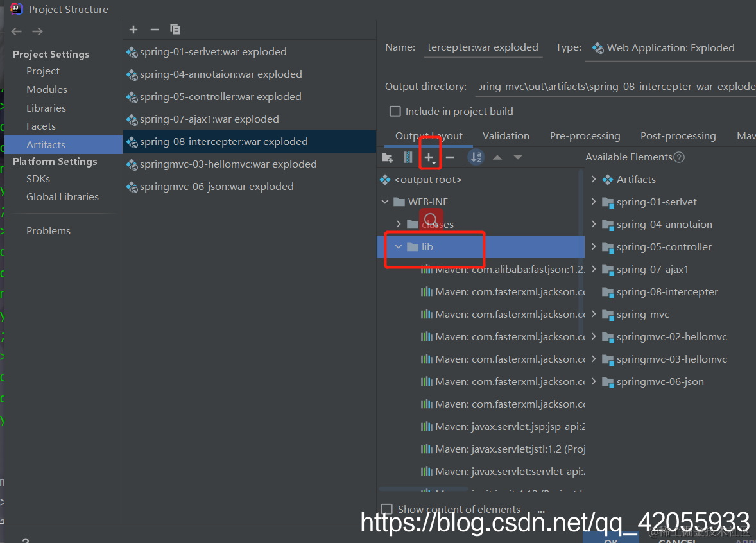Remove element from output layout
756x543 pixels.
pos(450,157)
